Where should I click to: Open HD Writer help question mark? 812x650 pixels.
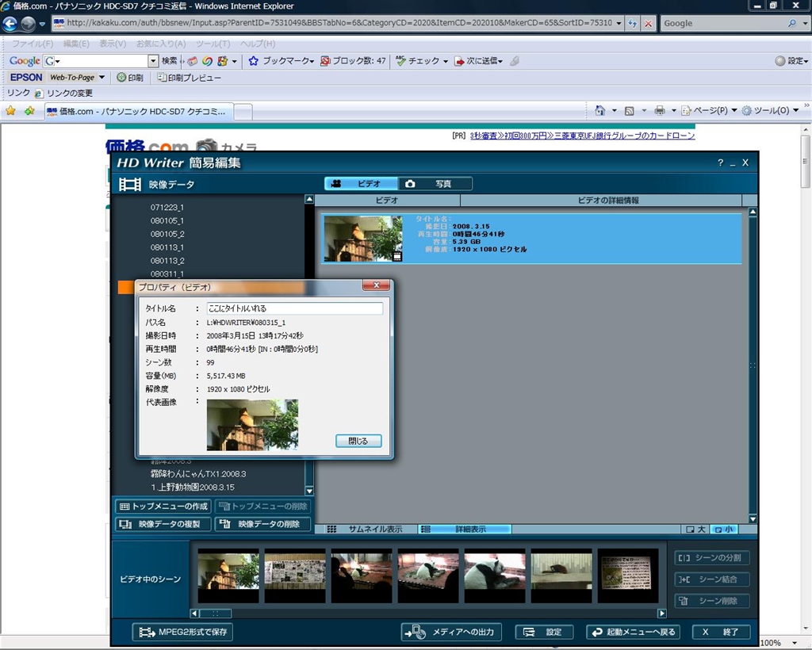[x=720, y=162]
